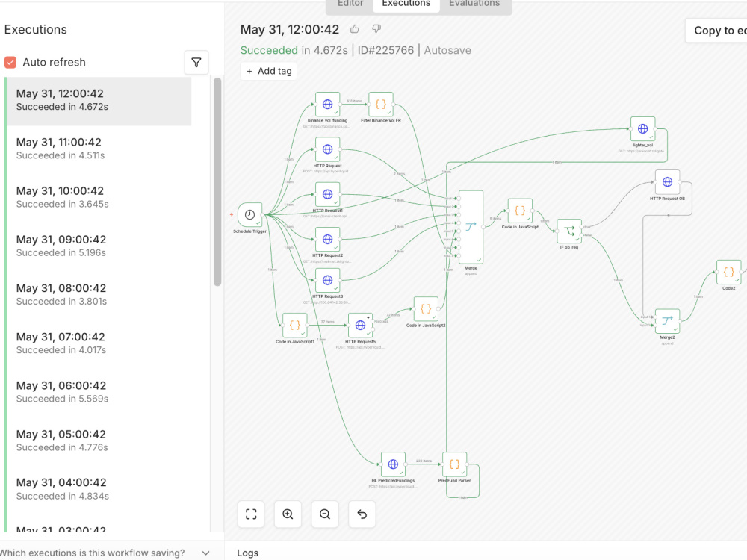Open the May 31, 05:00:42 execution
Image resolution: width=747 pixels, height=560 pixels.
99,441
